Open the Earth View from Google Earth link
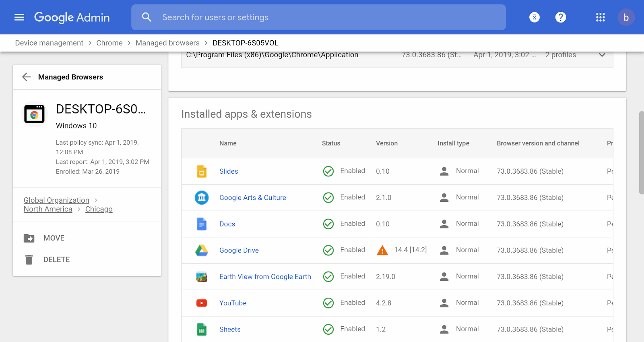The width and height of the screenshot is (644, 342). (x=265, y=277)
